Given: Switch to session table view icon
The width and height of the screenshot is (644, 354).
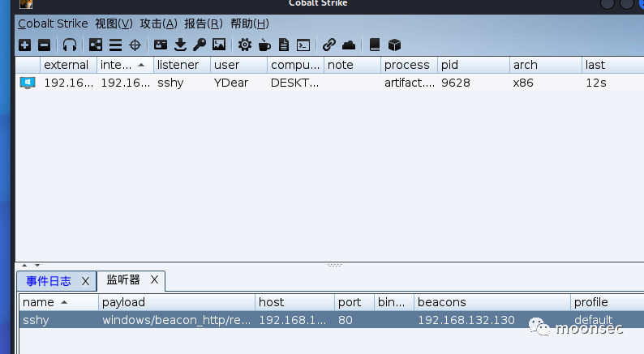Looking at the screenshot, I should [x=115, y=45].
